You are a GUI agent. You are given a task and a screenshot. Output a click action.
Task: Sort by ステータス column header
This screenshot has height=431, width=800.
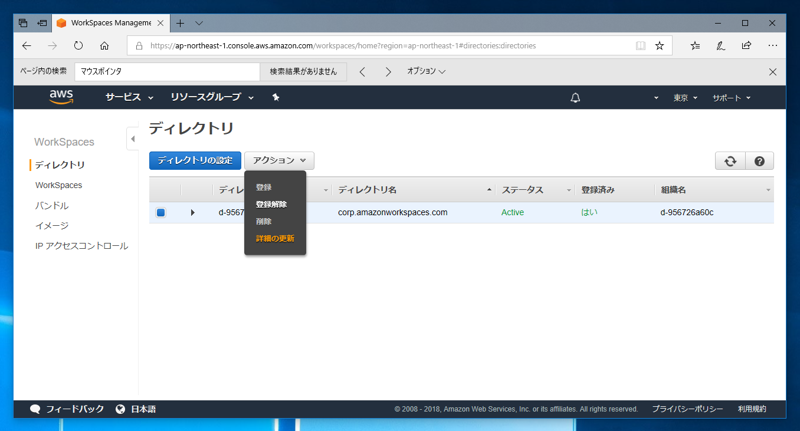click(x=522, y=190)
